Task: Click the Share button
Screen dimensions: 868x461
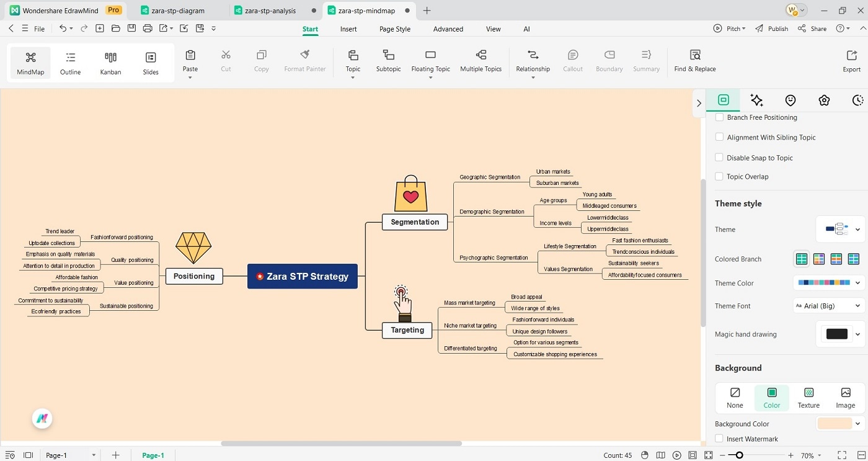Action: (812, 29)
